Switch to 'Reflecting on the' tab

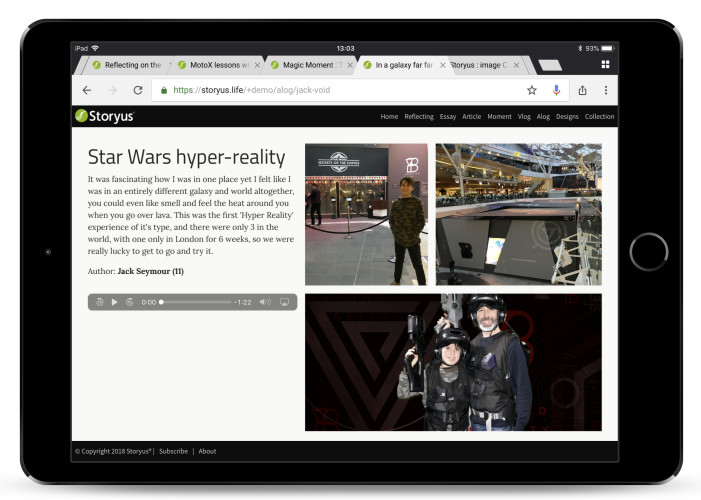(x=127, y=65)
